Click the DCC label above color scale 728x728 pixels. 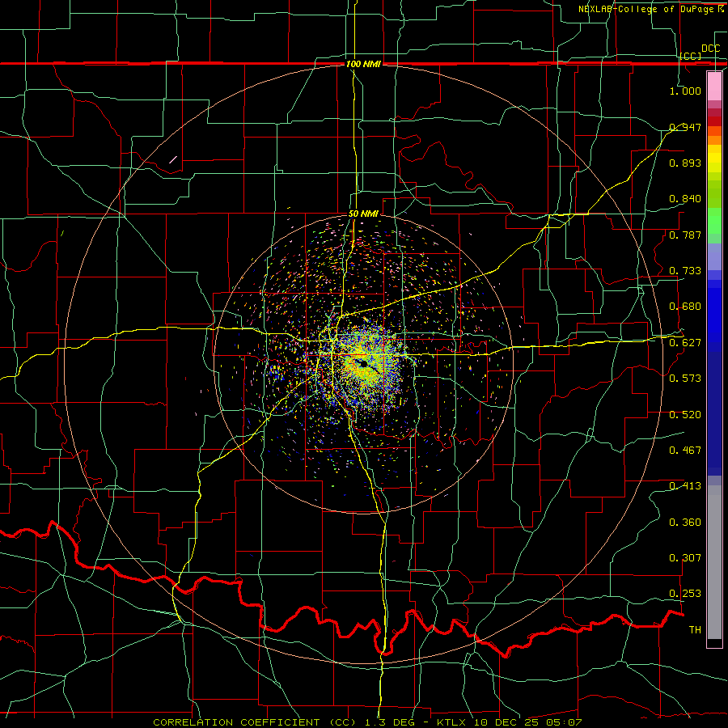(710, 49)
